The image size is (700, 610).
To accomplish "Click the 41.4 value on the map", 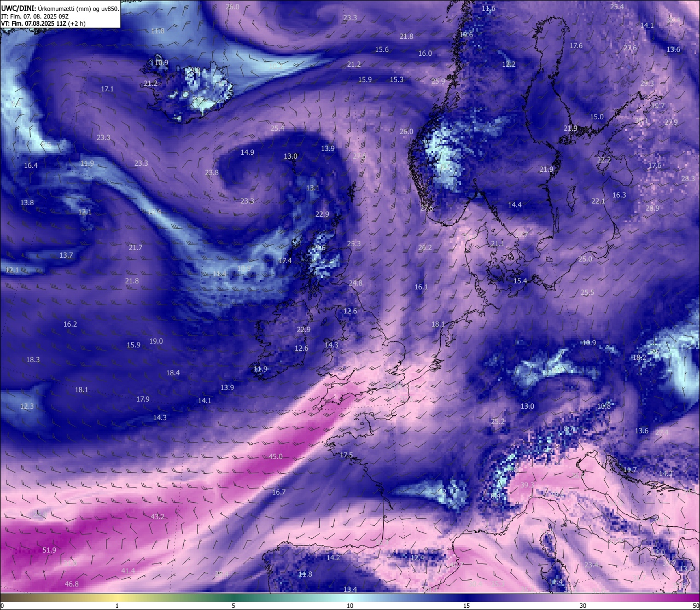I will [128, 571].
